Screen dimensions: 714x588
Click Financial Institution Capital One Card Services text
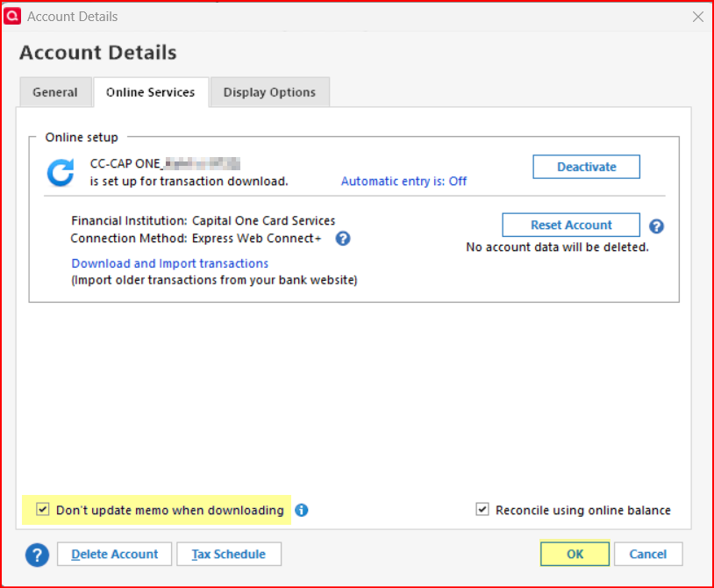click(203, 220)
